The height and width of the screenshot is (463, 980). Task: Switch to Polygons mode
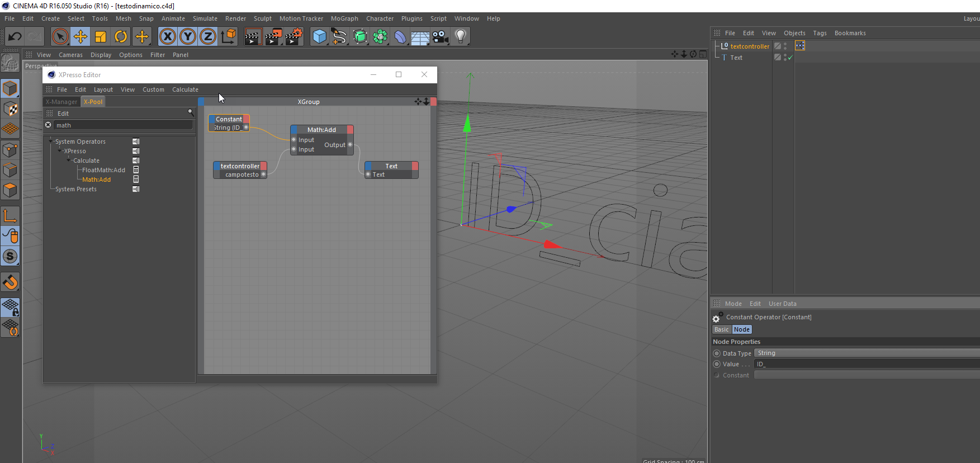[11, 190]
